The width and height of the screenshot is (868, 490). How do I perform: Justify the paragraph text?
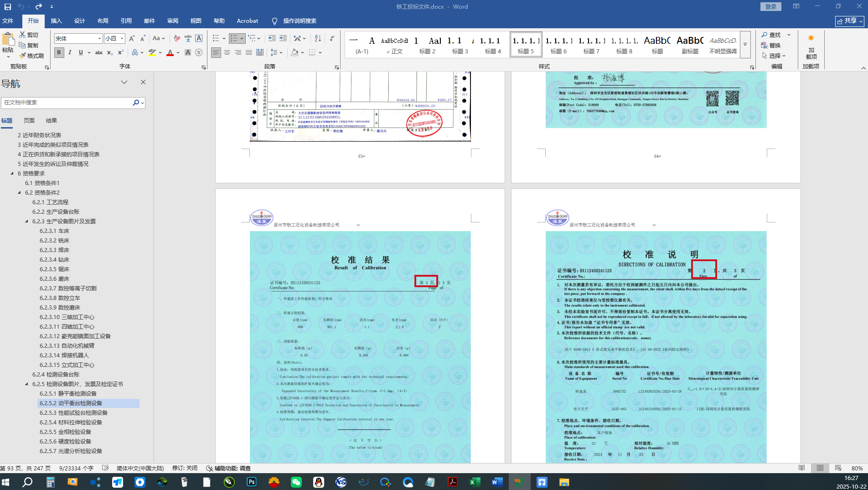(x=249, y=52)
